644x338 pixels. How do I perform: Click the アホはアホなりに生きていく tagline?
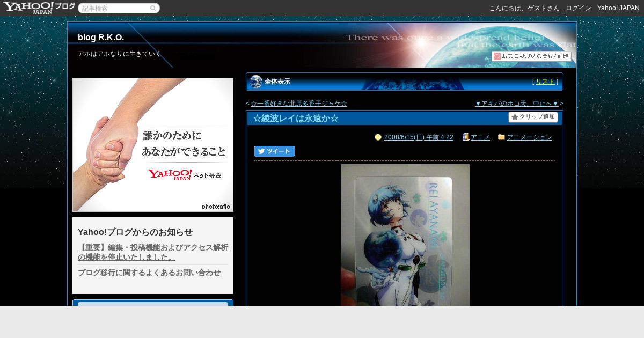(x=119, y=54)
